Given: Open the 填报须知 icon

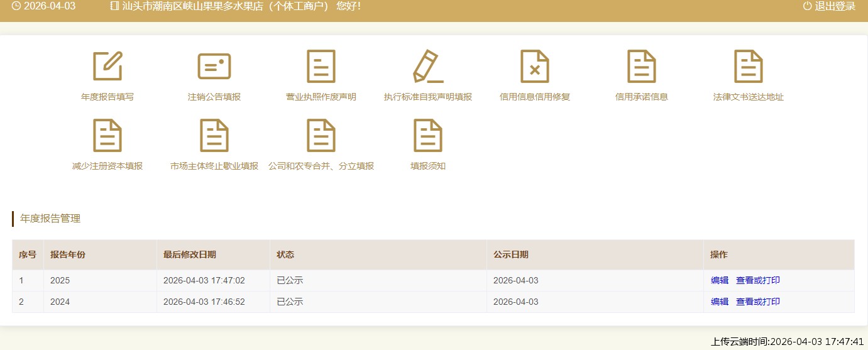Looking at the screenshot, I should pyautogui.click(x=428, y=136).
